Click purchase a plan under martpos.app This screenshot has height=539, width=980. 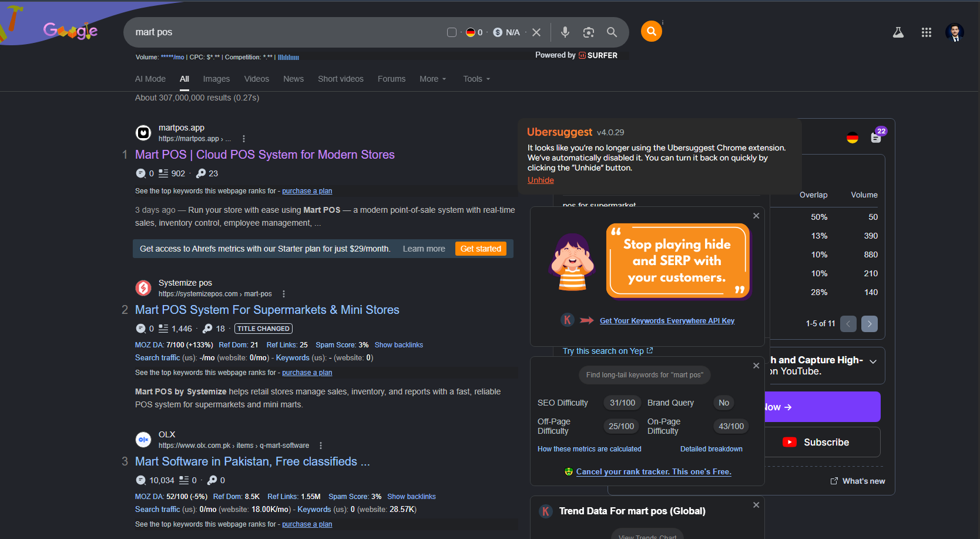307,191
